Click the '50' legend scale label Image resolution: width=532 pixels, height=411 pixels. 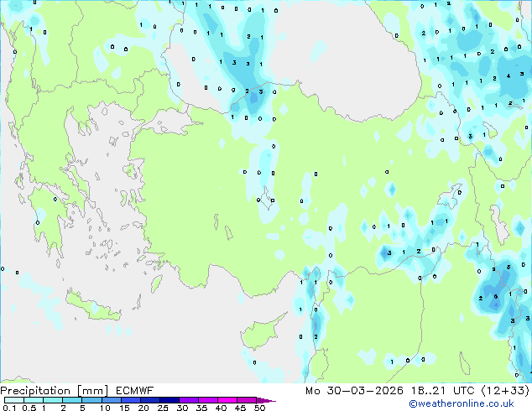tap(259, 408)
